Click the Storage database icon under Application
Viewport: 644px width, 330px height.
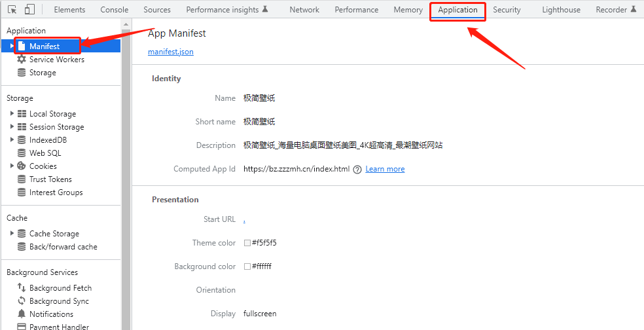click(22, 72)
